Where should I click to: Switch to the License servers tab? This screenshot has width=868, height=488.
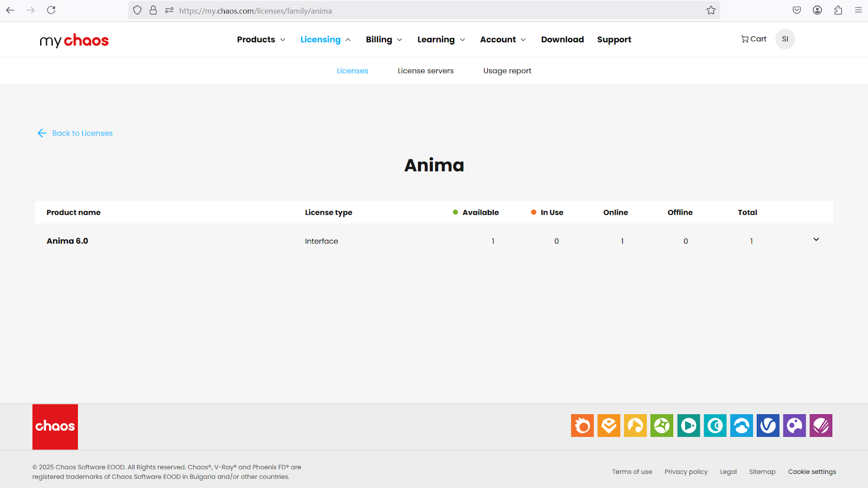(x=425, y=71)
